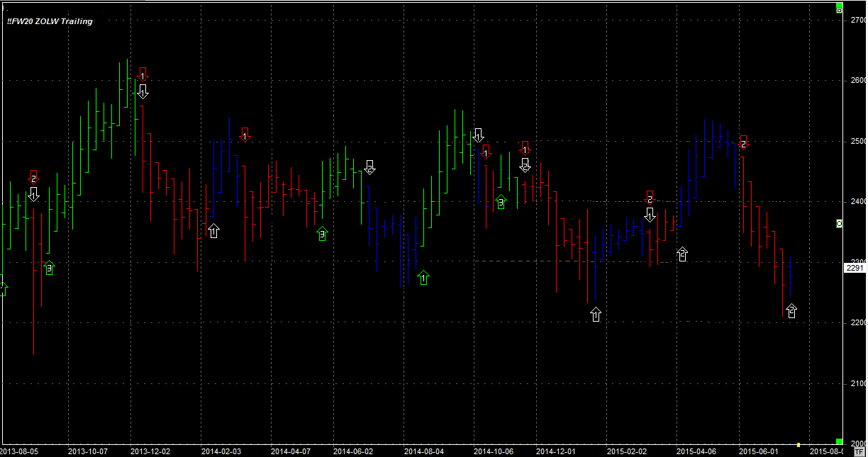
Task: Click the TF timeframe button in the corner
Action: click(859, 451)
